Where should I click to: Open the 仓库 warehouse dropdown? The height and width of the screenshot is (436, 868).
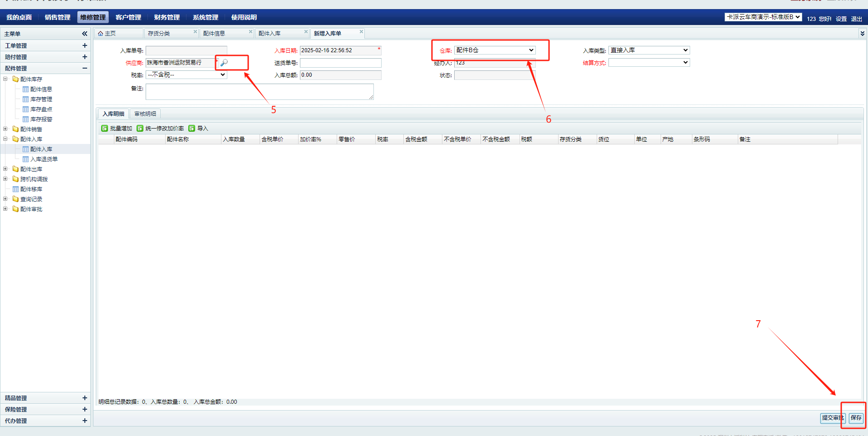[495, 50]
